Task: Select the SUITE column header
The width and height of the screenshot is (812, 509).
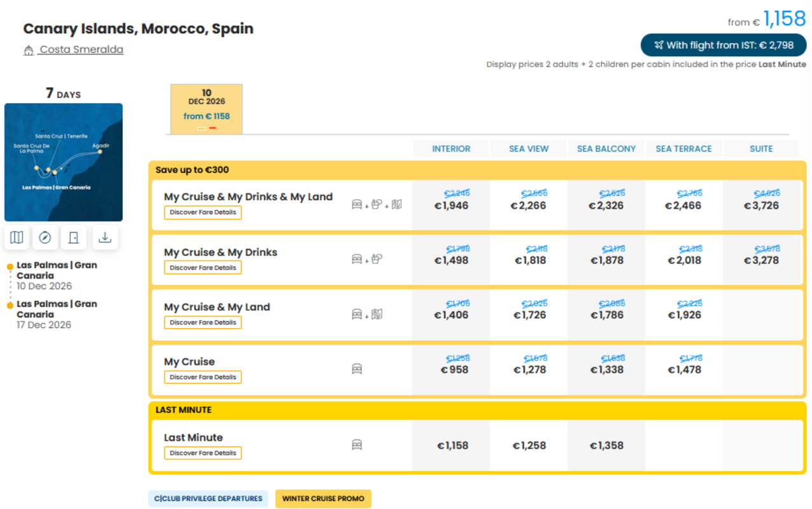Action: (x=761, y=149)
